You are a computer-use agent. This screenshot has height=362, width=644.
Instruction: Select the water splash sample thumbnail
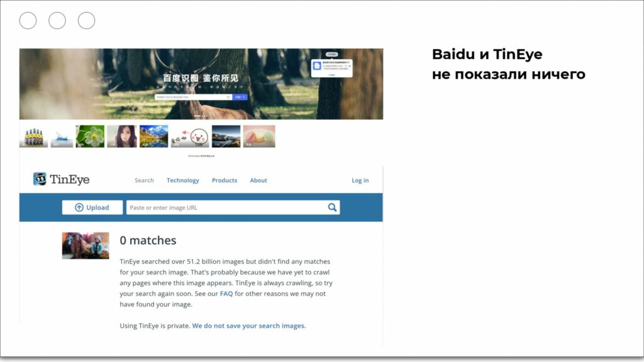(x=62, y=136)
